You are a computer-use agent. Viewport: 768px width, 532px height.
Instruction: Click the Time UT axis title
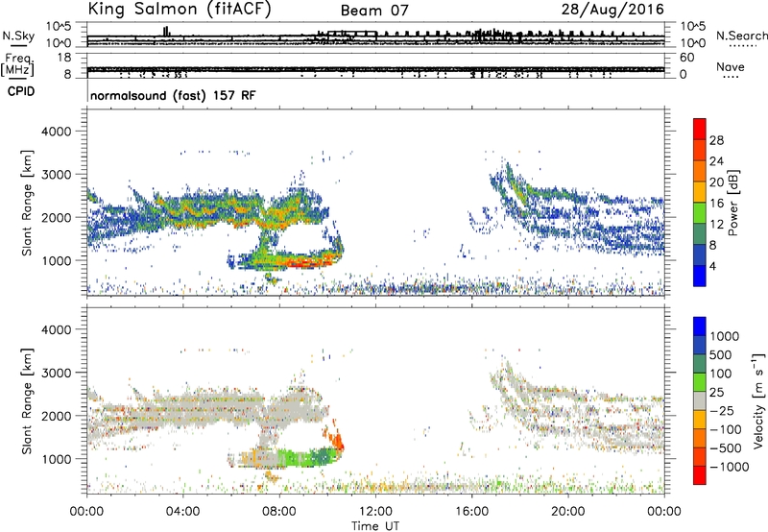375,526
